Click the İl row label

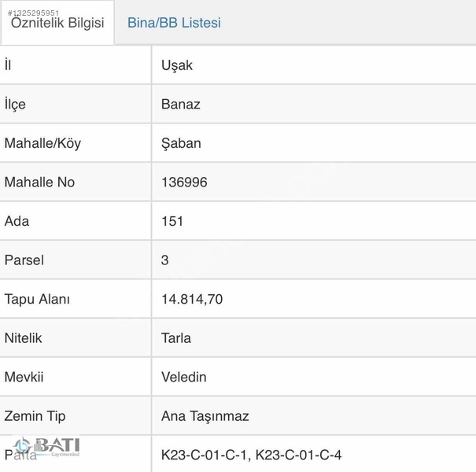tap(8, 65)
